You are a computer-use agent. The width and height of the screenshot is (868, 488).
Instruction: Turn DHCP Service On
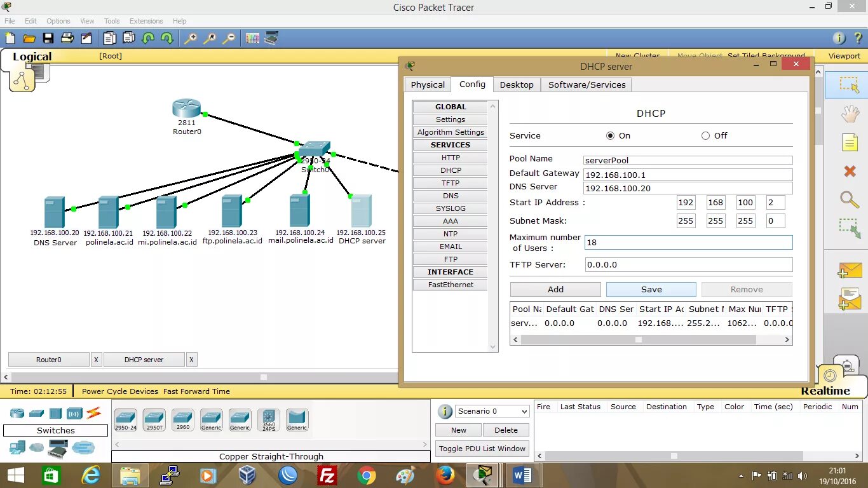pyautogui.click(x=611, y=135)
